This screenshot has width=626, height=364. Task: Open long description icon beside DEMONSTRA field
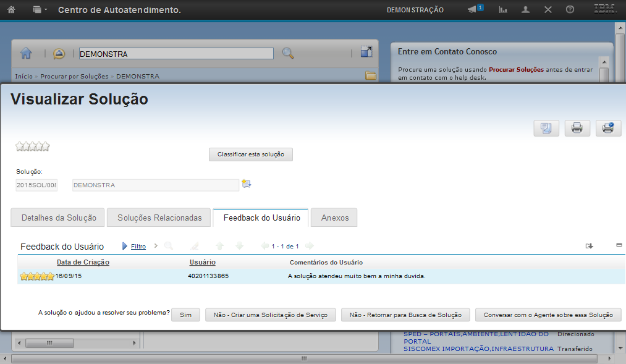tap(247, 184)
